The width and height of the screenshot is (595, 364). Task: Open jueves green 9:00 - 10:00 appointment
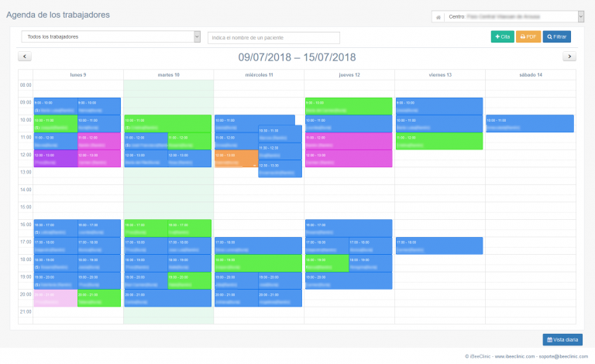[x=348, y=105]
